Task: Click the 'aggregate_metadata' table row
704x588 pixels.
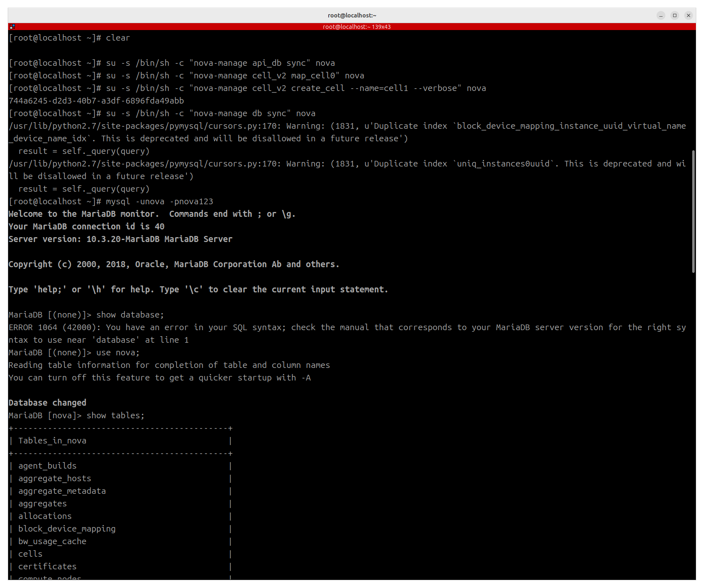Action: coord(121,491)
